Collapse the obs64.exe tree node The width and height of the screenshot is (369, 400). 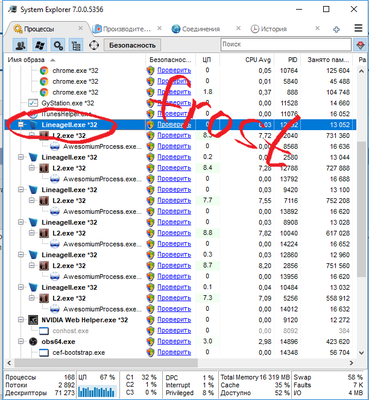[21, 342]
